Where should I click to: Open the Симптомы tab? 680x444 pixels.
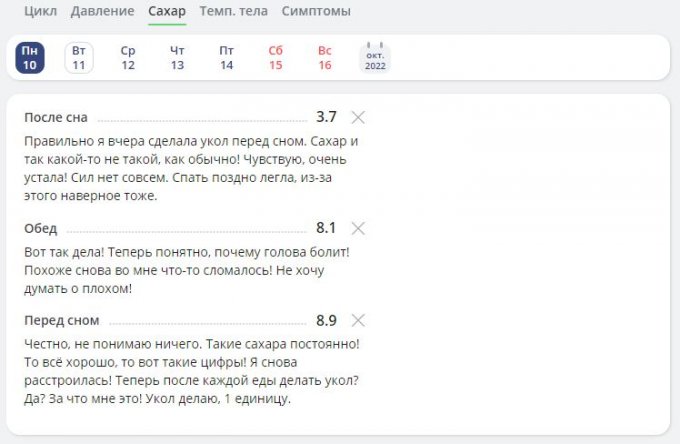point(316,11)
